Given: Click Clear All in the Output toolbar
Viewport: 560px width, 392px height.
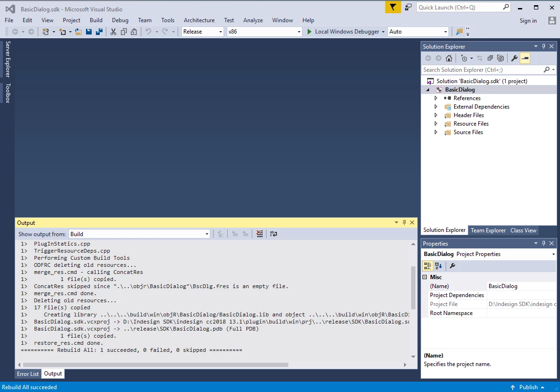Looking at the screenshot, I should (x=259, y=234).
